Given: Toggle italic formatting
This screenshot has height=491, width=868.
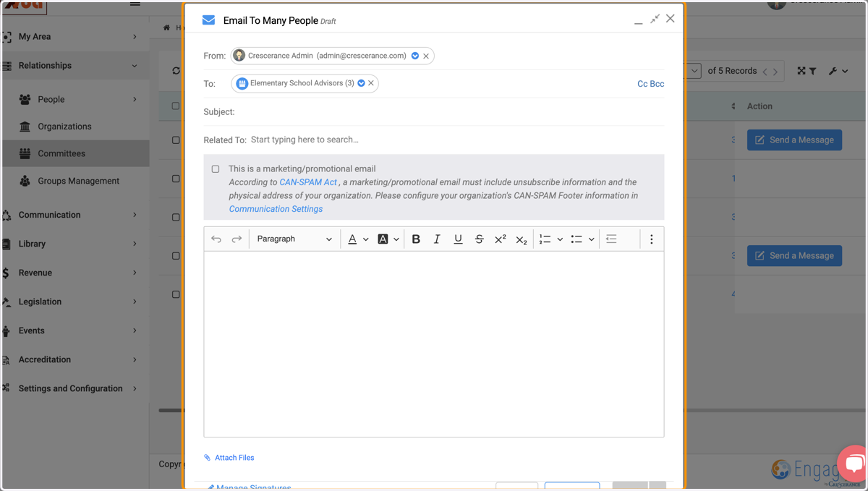Looking at the screenshot, I should point(437,239).
